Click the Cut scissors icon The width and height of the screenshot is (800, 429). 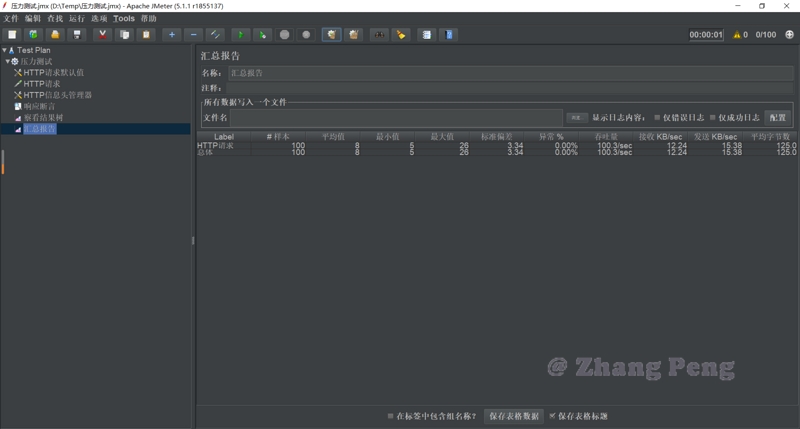[x=102, y=35]
